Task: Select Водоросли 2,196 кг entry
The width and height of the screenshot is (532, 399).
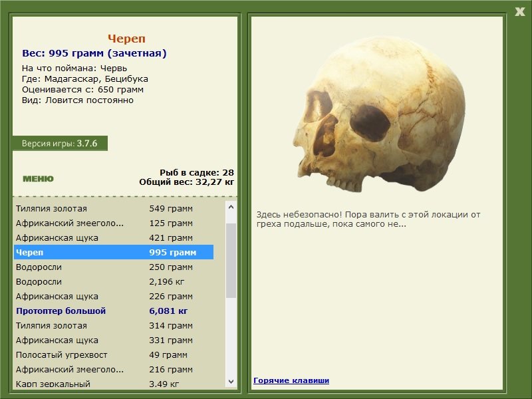Action: [x=114, y=281]
